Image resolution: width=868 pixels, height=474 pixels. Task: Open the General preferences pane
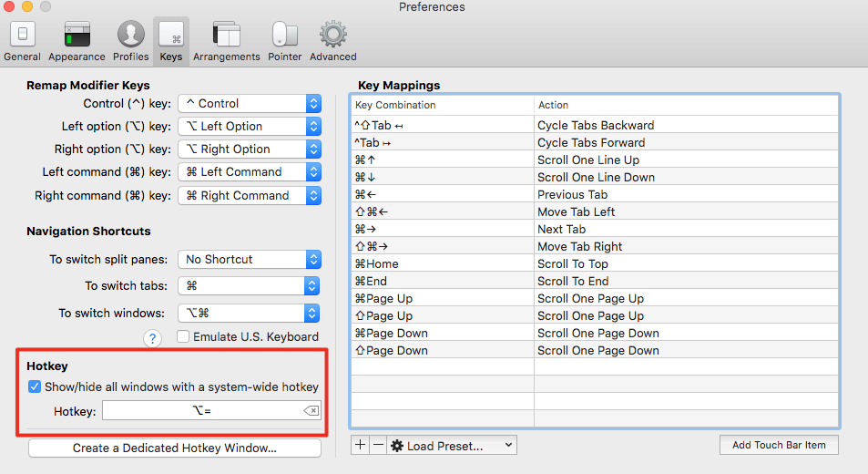[x=22, y=41]
